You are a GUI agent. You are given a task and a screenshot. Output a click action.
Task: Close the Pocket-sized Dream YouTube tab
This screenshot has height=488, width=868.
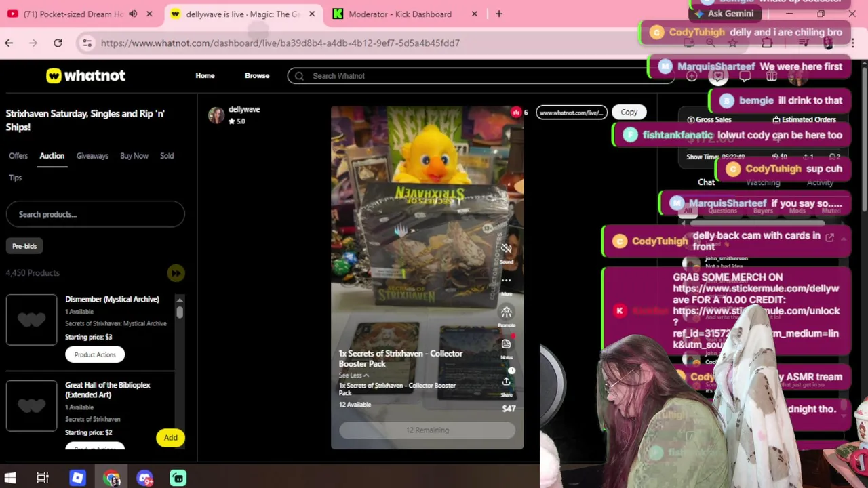(x=149, y=14)
